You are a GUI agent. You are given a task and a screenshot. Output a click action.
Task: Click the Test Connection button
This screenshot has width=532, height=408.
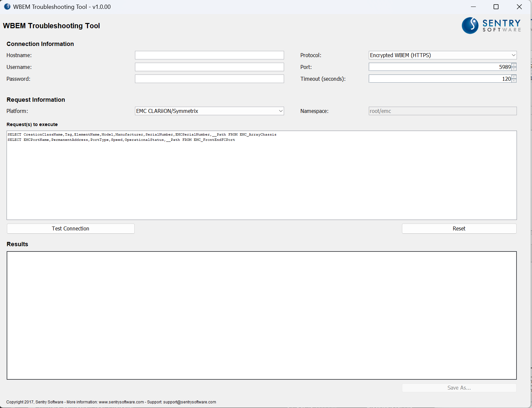pyautogui.click(x=71, y=228)
